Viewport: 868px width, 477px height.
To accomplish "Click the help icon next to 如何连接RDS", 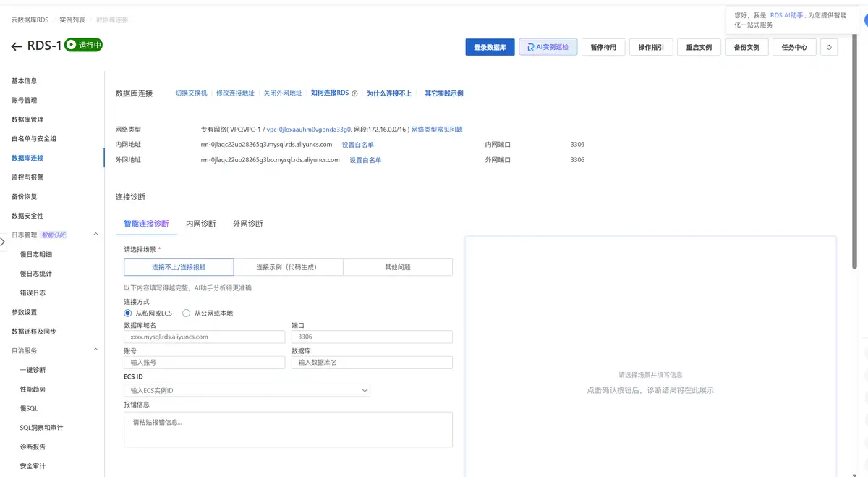I will click(x=354, y=93).
